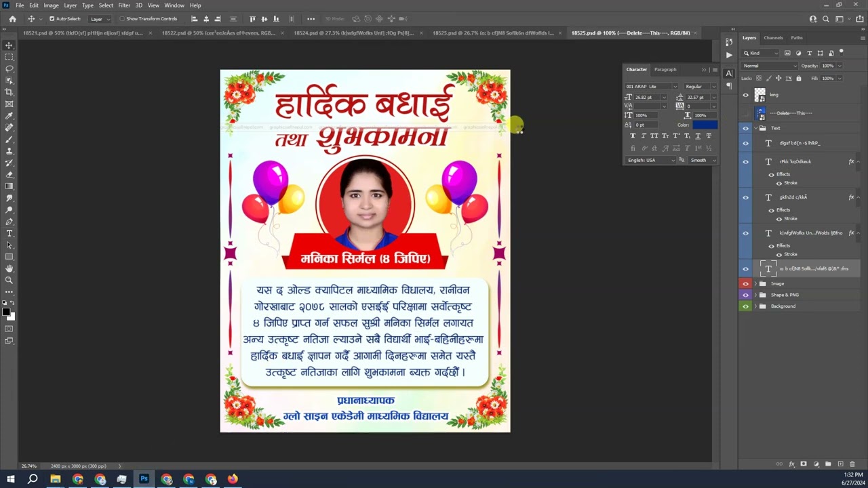Screen dimensions: 868x488
Task: Open the layer filter Kind dropdown
Action: [x=762, y=53]
